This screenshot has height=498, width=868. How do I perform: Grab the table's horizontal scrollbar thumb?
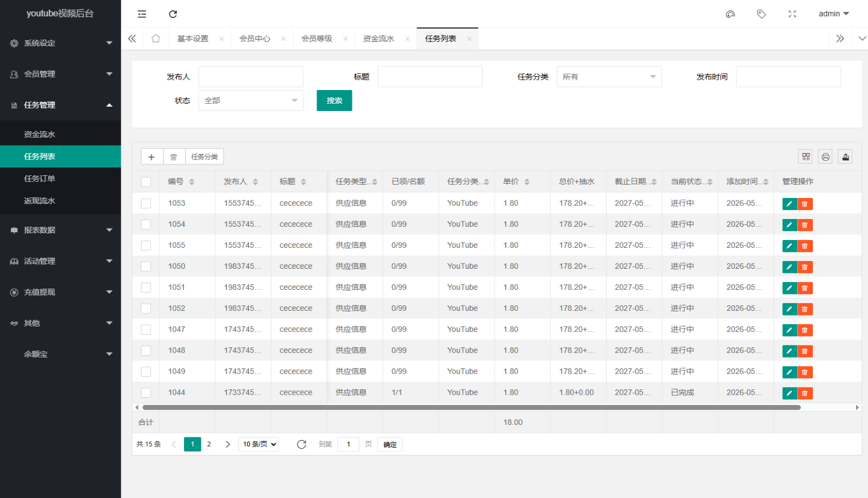(471, 407)
